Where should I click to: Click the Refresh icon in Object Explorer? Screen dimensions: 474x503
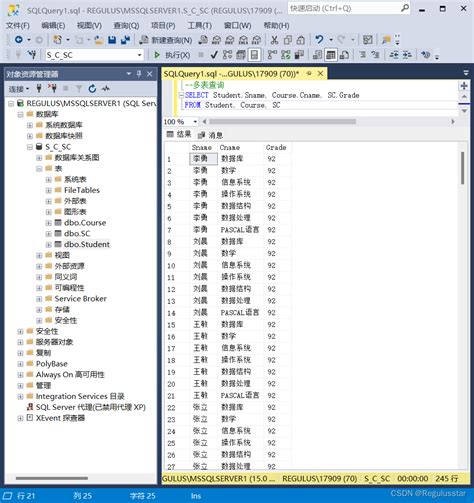click(x=92, y=89)
